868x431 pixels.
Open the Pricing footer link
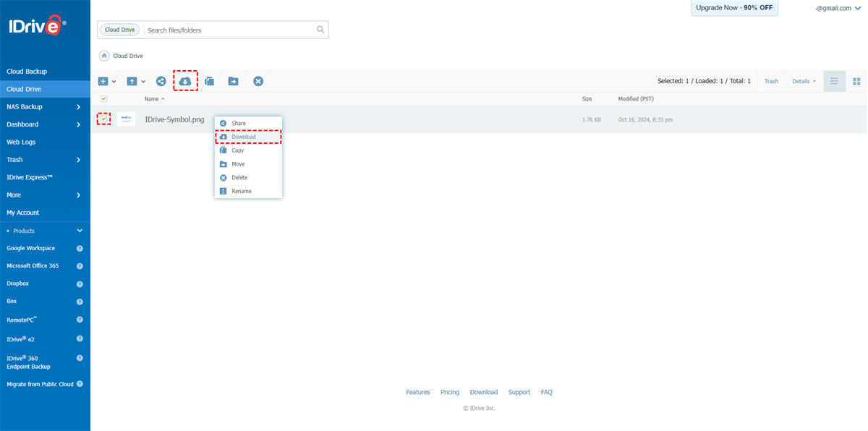450,393
